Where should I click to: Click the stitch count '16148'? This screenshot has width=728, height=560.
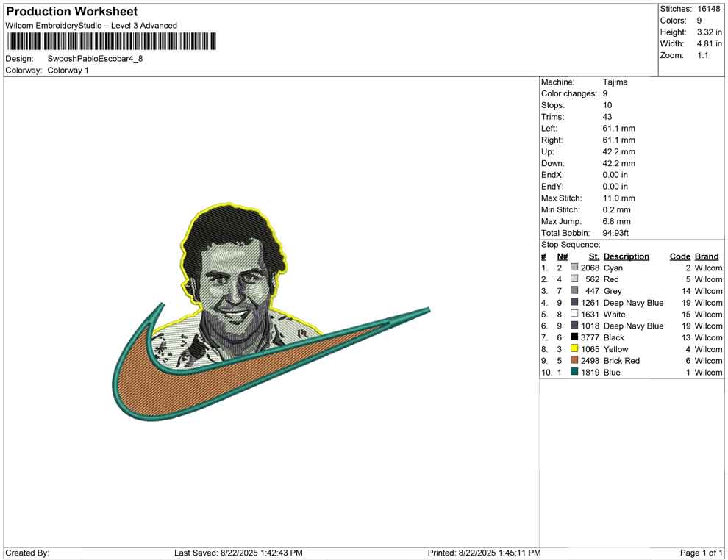(x=709, y=9)
